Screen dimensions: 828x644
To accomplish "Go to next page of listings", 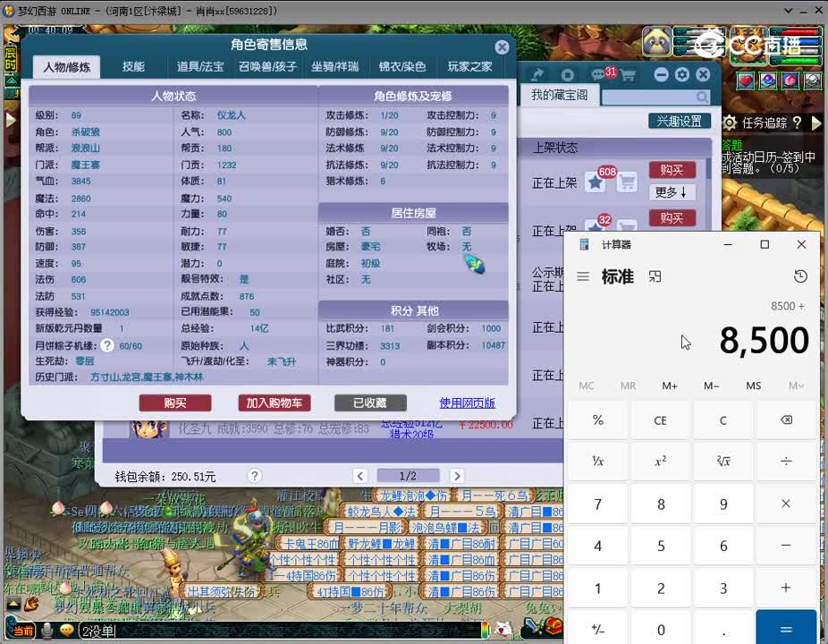I will click(x=457, y=476).
